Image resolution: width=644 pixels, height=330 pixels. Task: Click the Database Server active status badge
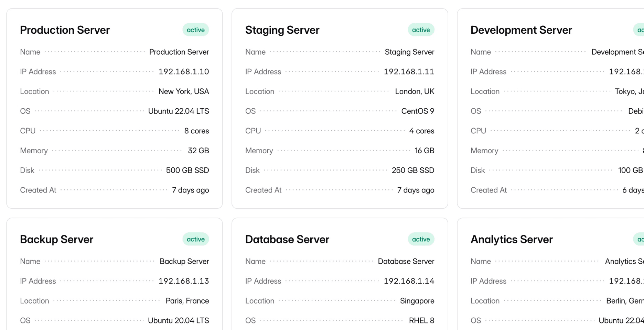(x=421, y=239)
